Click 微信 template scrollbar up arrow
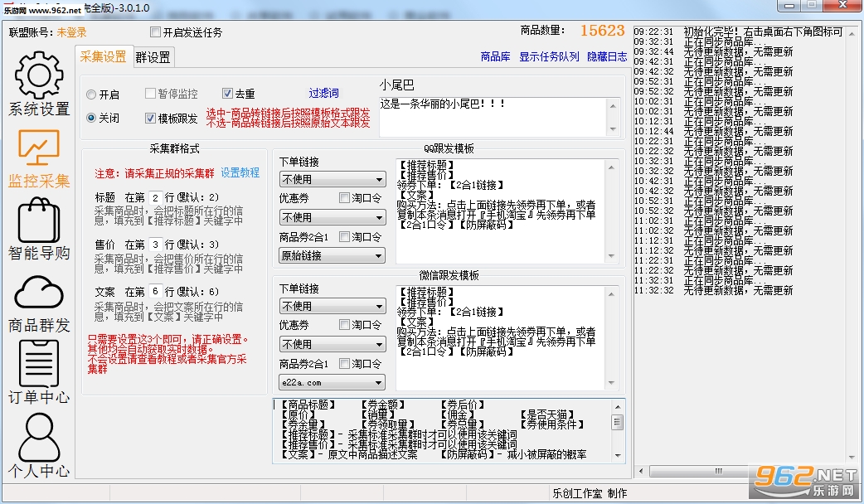This screenshot has height=504, width=864. 612,293
